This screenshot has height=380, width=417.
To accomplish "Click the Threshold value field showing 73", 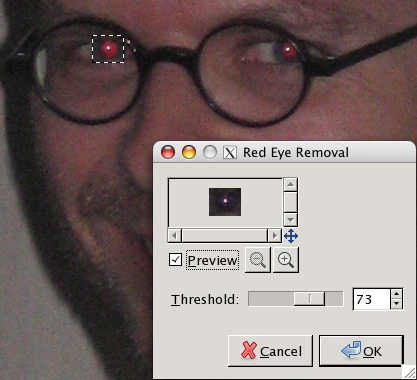I will click(371, 299).
